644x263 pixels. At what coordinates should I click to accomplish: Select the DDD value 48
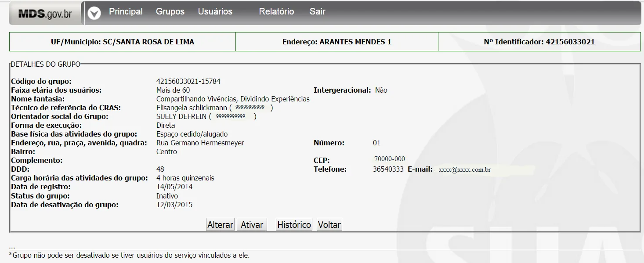[x=160, y=169]
